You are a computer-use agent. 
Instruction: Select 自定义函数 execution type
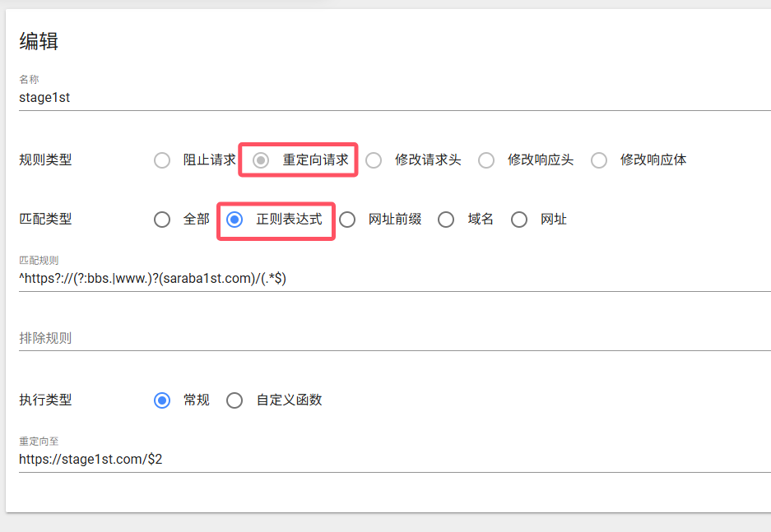tap(235, 400)
